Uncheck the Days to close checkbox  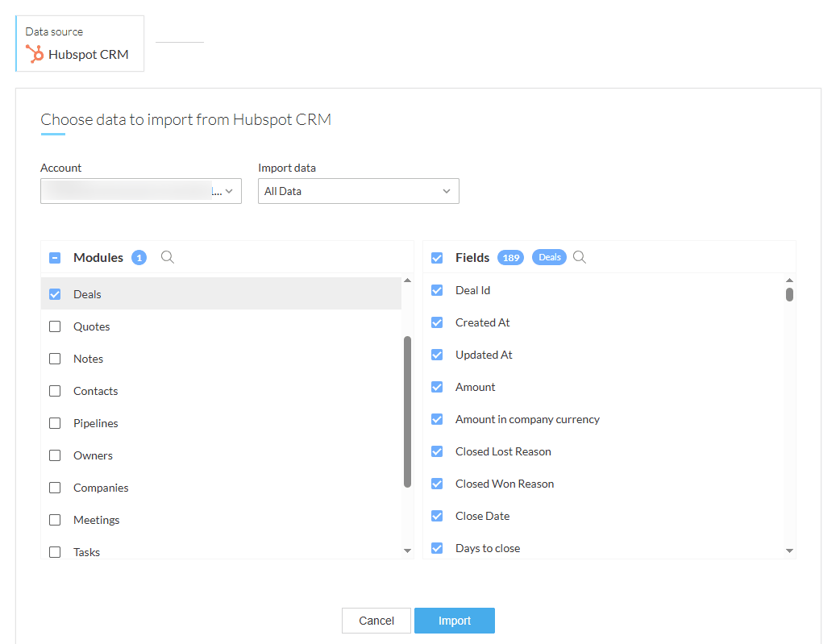point(437,548)
